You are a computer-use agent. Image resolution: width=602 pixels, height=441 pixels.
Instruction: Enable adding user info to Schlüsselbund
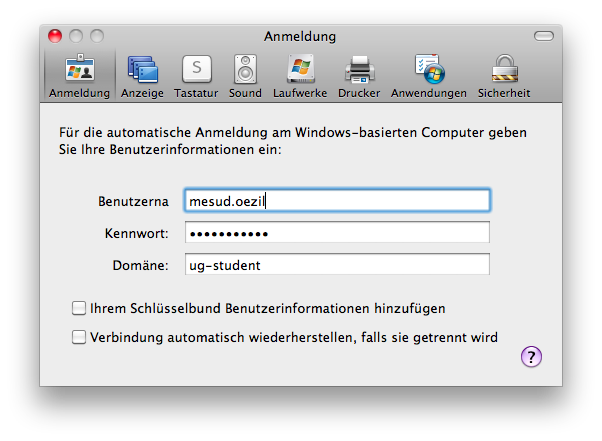tap(79, 308)
